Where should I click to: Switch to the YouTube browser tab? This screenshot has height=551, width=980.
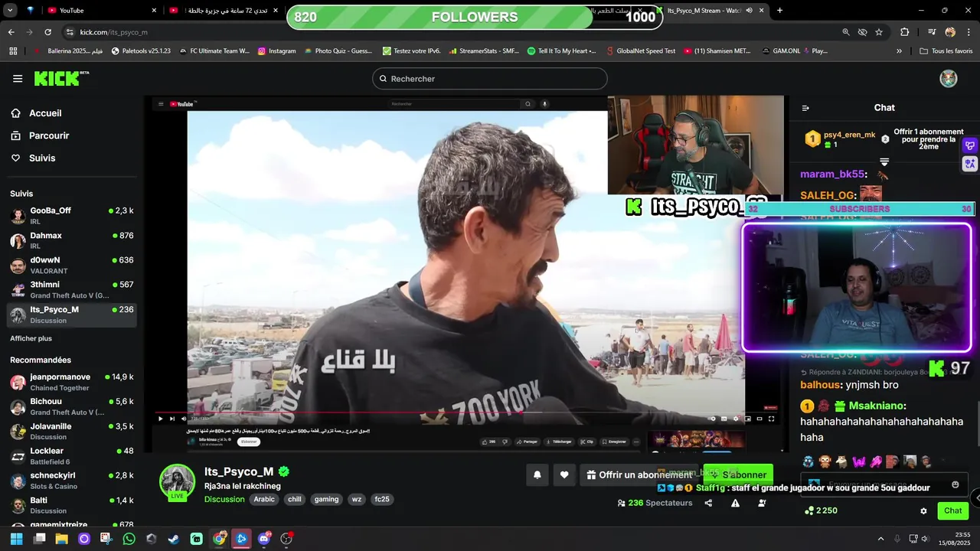tap(100, 11)
